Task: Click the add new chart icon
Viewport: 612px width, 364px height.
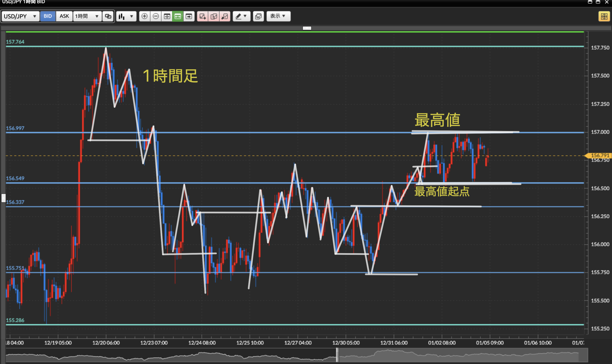Action: point(202,16)
